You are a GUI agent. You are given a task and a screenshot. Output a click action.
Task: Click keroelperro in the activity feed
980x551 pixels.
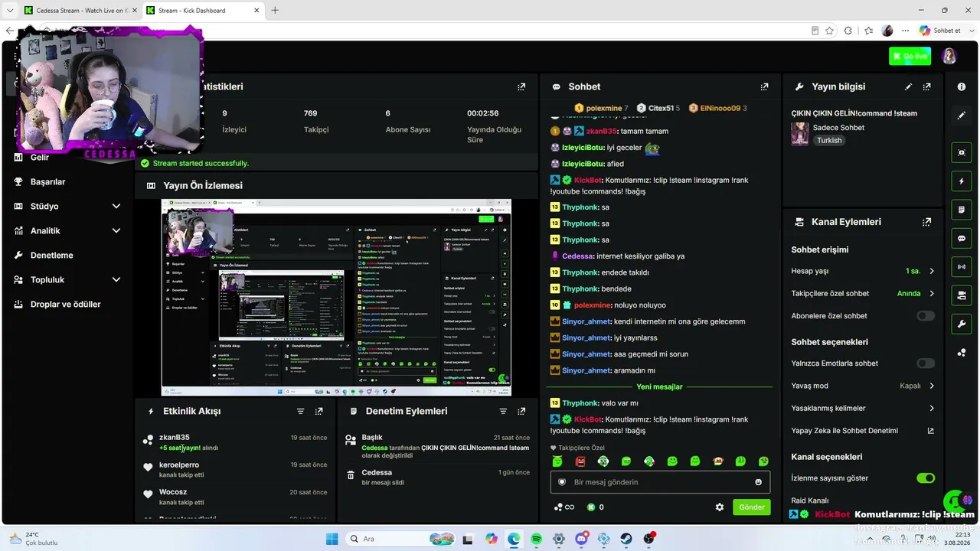(179, 465)
